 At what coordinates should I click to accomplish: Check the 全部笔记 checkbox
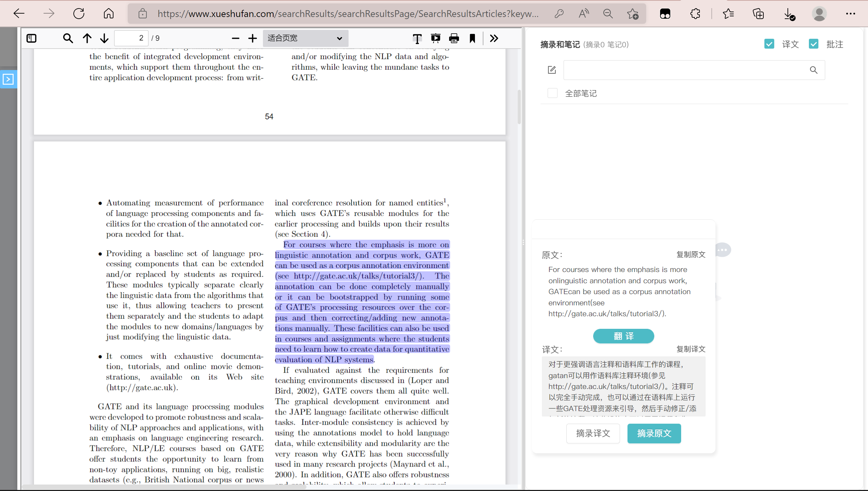point(552,93)
